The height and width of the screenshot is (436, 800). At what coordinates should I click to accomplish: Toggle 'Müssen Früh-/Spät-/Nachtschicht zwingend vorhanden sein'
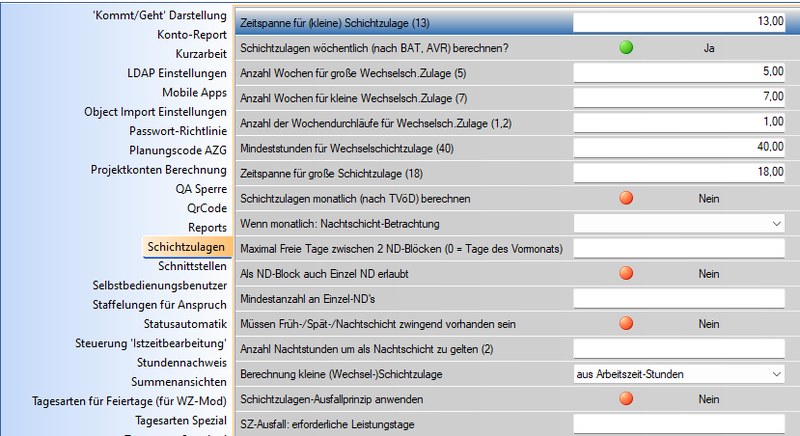coord(626,323)
